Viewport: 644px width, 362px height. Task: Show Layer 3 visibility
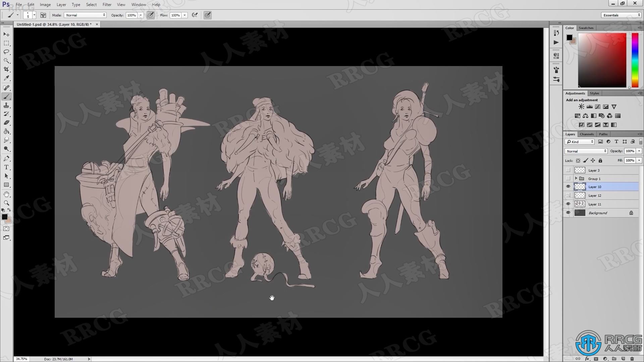click(568, 170)
